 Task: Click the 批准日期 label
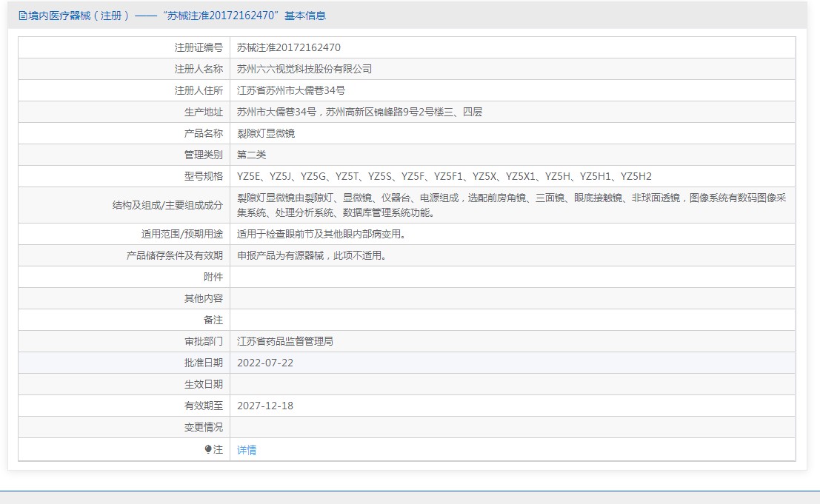pos(204,363)
